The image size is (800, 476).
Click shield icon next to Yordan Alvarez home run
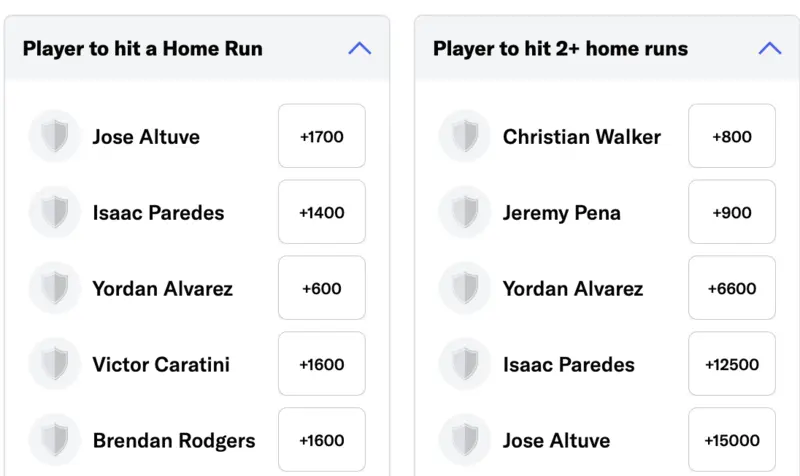coord(55,288)
